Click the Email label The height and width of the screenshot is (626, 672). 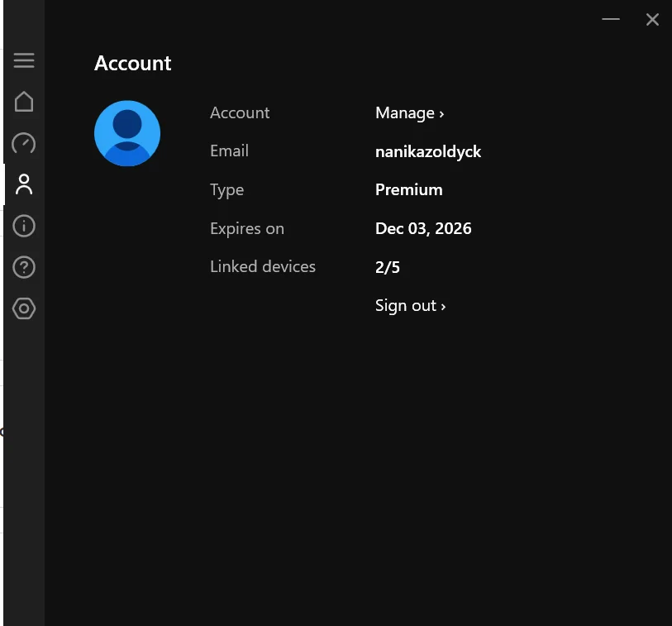pos(229,151)
